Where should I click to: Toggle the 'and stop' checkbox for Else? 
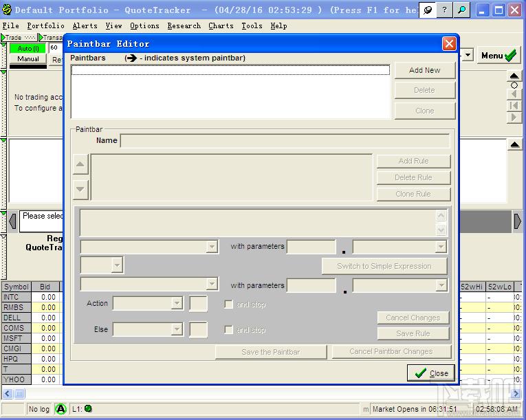click(x=228, y=330)
